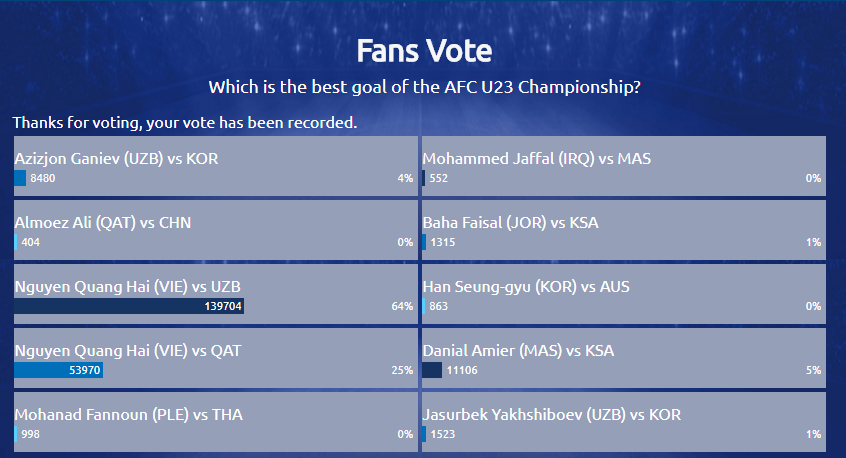Click the 11106 votes bar for Danial Amier
This screenshot has height=458, width=846.
(432, 370)
